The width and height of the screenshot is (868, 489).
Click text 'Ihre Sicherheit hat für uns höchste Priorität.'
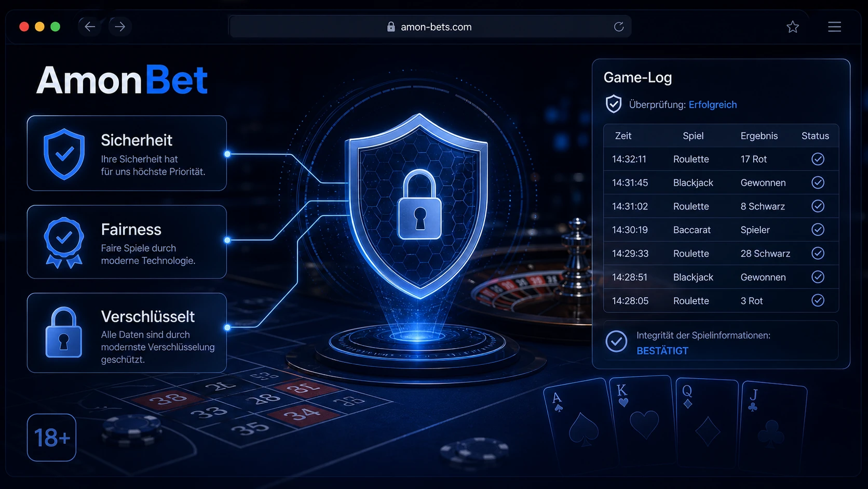pos(153,165)
